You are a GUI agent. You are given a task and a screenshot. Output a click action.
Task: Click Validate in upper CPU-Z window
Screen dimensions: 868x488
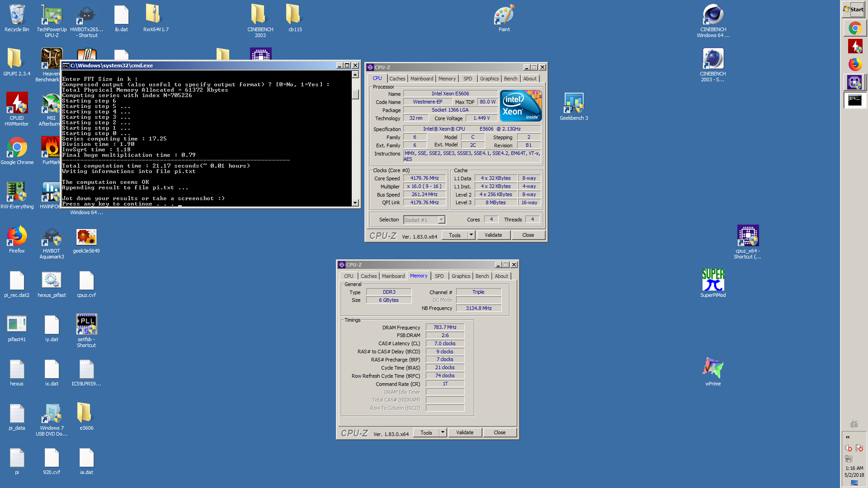coord(493,235)
